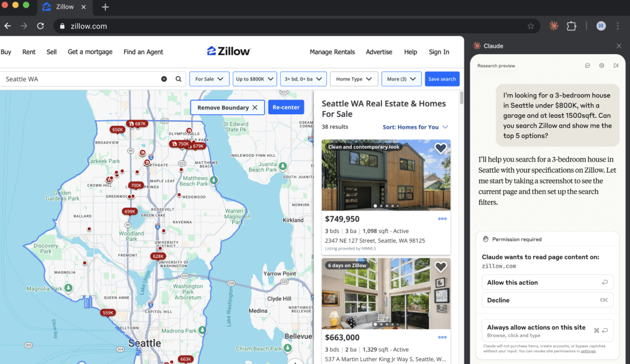
Task: Click the 700K map price marker
Action: pos(136,185)
